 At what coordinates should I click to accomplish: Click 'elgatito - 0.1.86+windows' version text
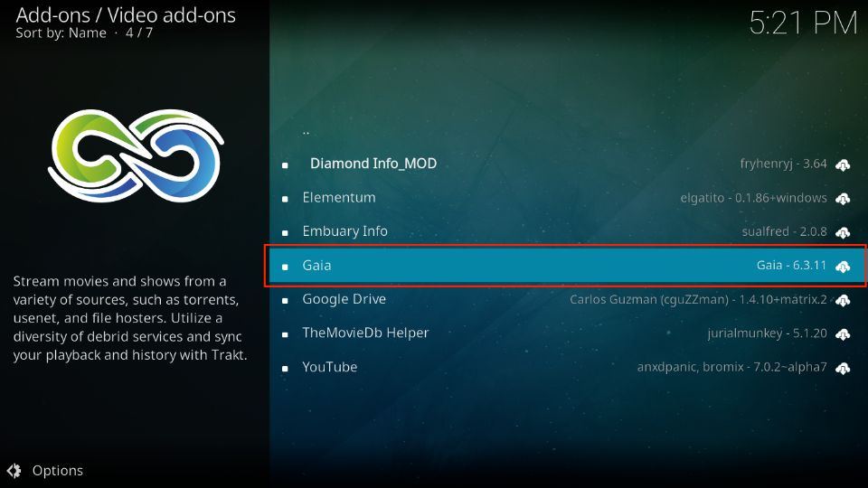click(x=753, y=198)
